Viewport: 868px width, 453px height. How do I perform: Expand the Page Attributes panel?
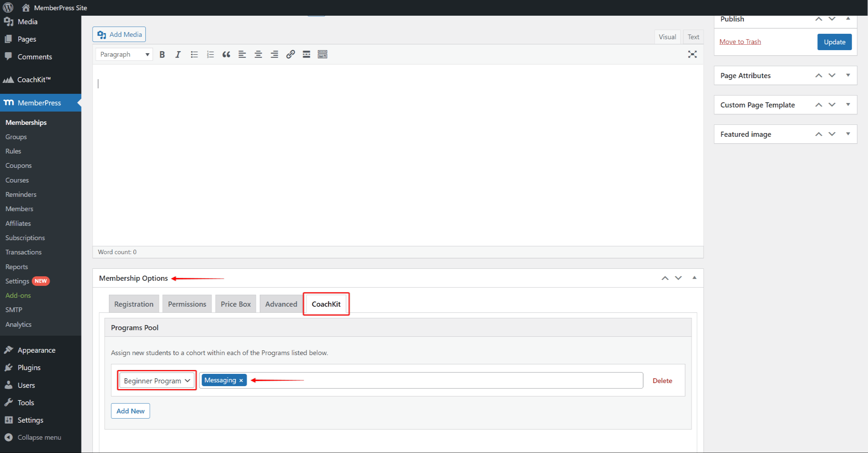point(849,75)
